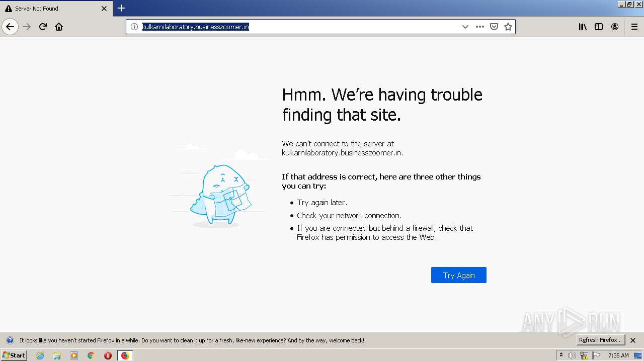
Task: Open page actions three-dot menu
Action: pyautogui.click(x=480, y=27)
